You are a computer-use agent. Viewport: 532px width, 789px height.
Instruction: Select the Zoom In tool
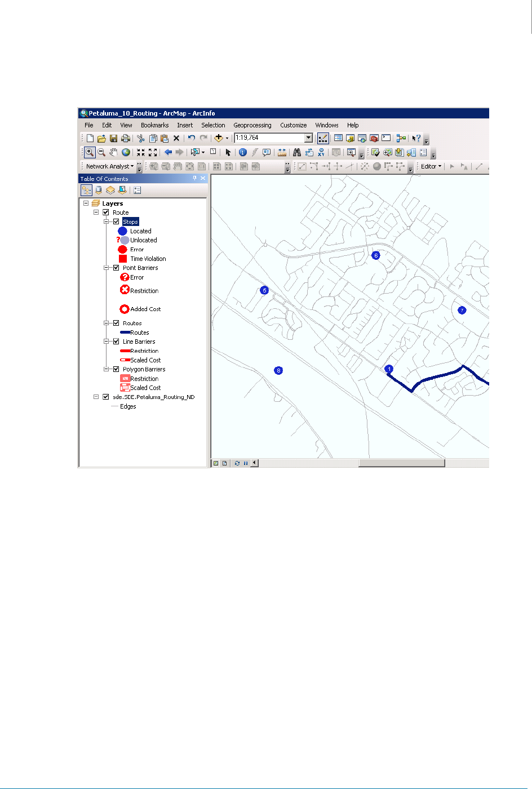click(x=90, y=152)
